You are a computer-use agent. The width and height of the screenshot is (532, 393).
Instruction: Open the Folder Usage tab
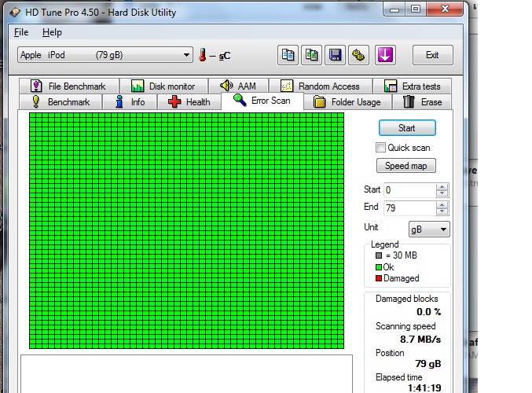(x=347, y=102)
